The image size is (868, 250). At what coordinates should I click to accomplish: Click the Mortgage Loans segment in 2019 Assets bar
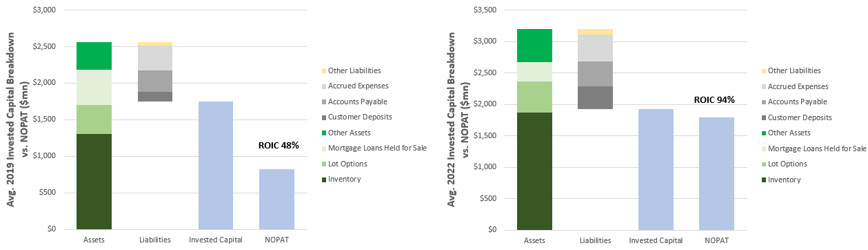coord(94,88)
